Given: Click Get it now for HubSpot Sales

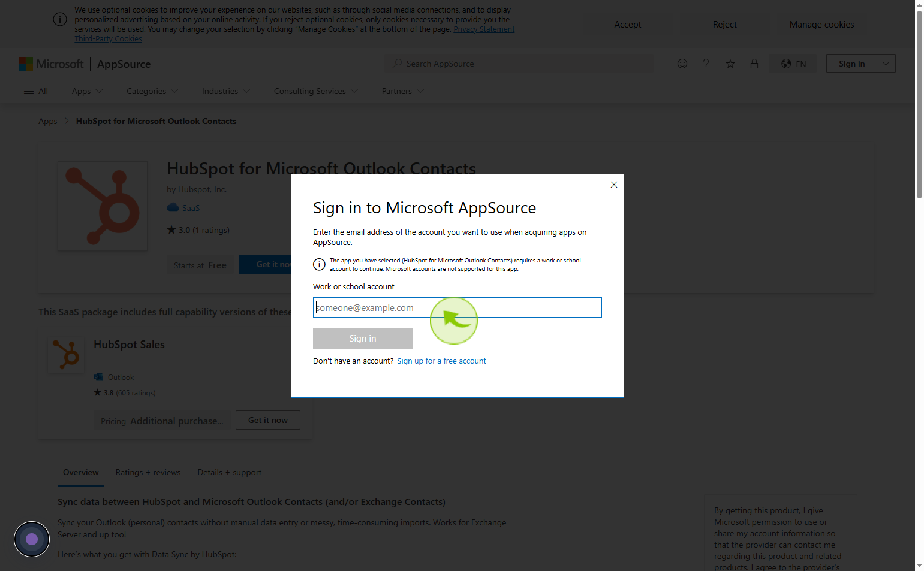Looking at the screenshot, I should click(x=268, y=420).
